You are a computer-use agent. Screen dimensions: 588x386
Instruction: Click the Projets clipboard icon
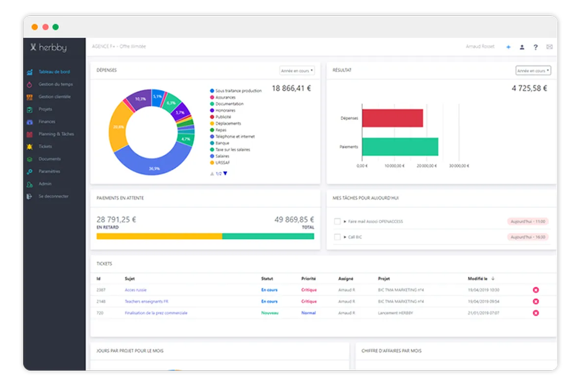29,109
